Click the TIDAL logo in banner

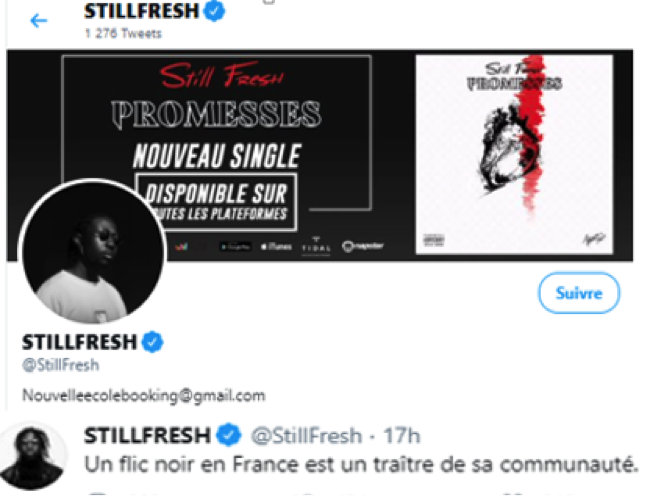coord(316,246)
